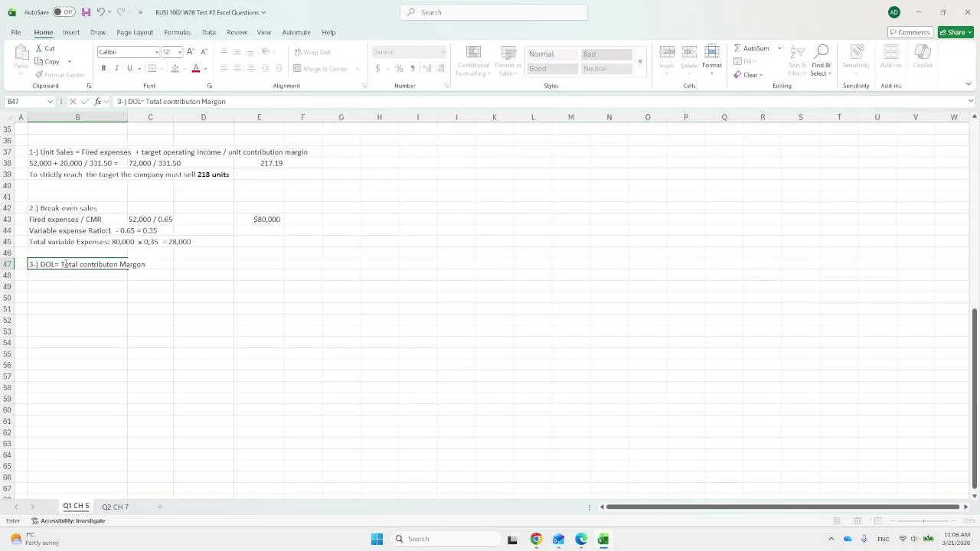Open the Comments pane button
The height and width of the screenshot is (551, 980).
click(x=910, y=32)
